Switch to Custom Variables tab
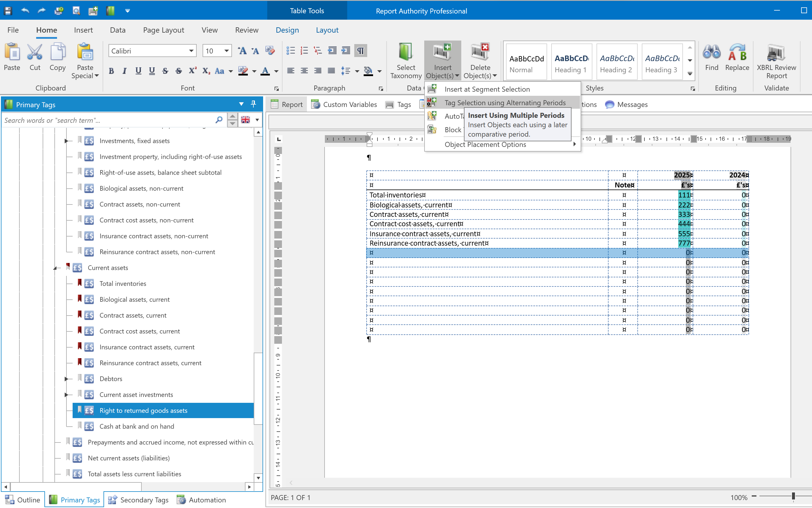This screenshot has height=508, width=812. point(344,105)
